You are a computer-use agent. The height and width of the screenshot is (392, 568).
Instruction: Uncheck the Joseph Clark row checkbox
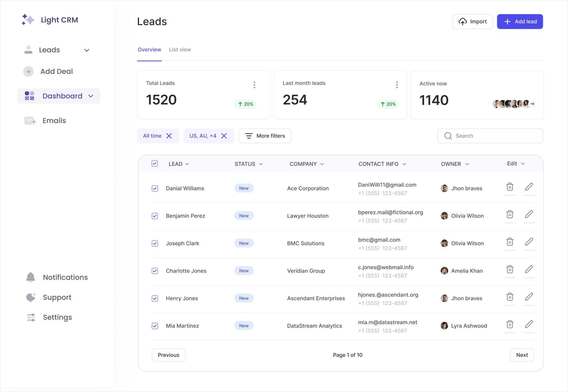pos(155,243)
